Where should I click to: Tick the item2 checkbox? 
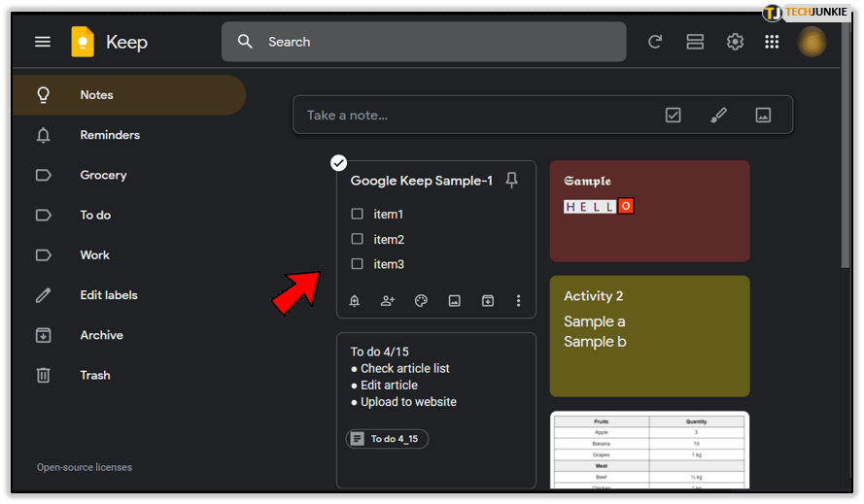click(357, 239)
